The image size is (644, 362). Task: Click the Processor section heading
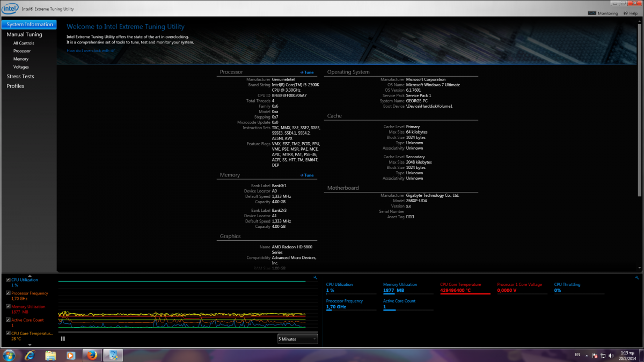[231, 72]
